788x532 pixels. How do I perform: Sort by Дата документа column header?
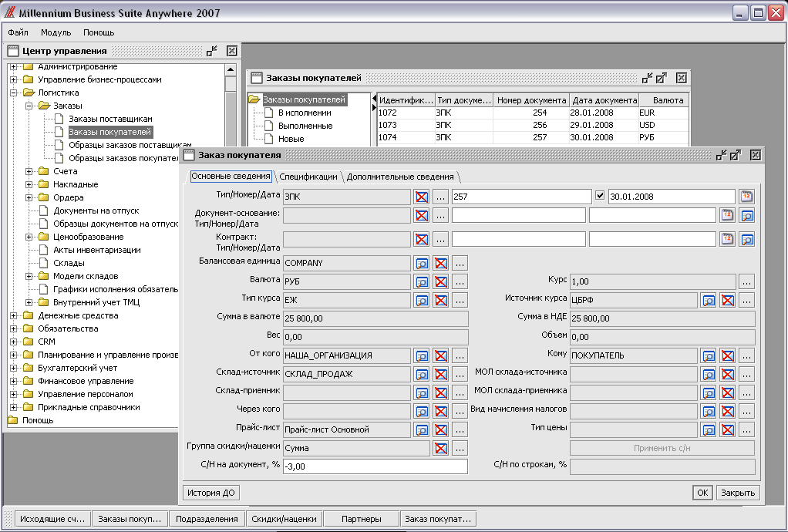(604, 100)
